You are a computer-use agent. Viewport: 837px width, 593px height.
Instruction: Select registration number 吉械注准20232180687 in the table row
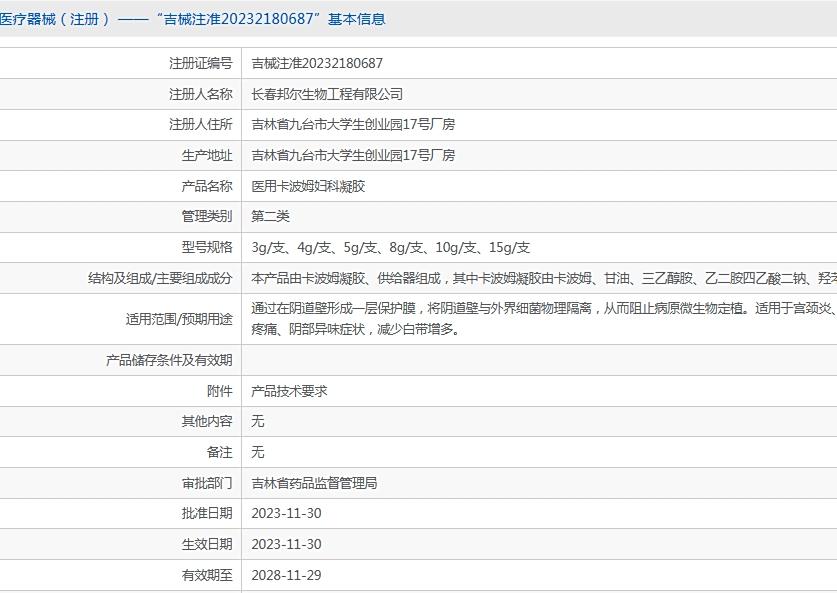click(x=317, y=64)
